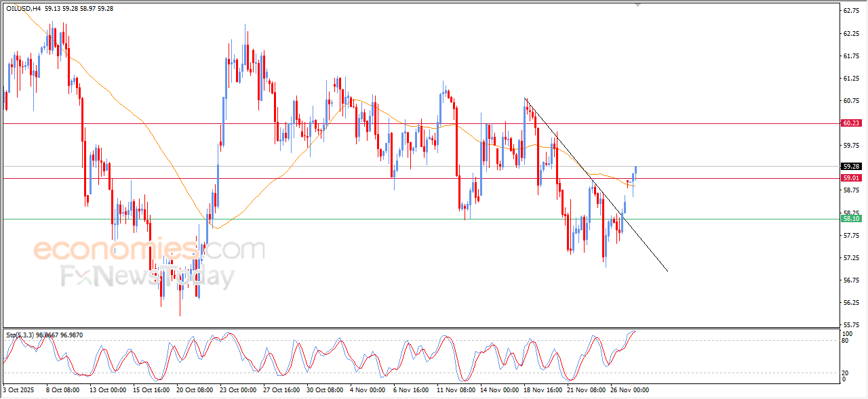Click the 14 Nov 00:00 time label
Screen dimensions: 868x399
point(499,390)
